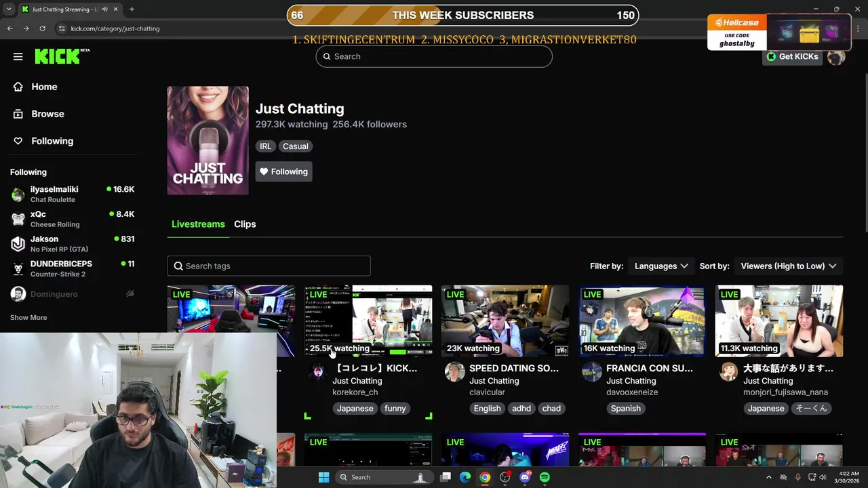
Task: Open the Viewers (High to Low) sort dropdown
Action: point(789,266)
